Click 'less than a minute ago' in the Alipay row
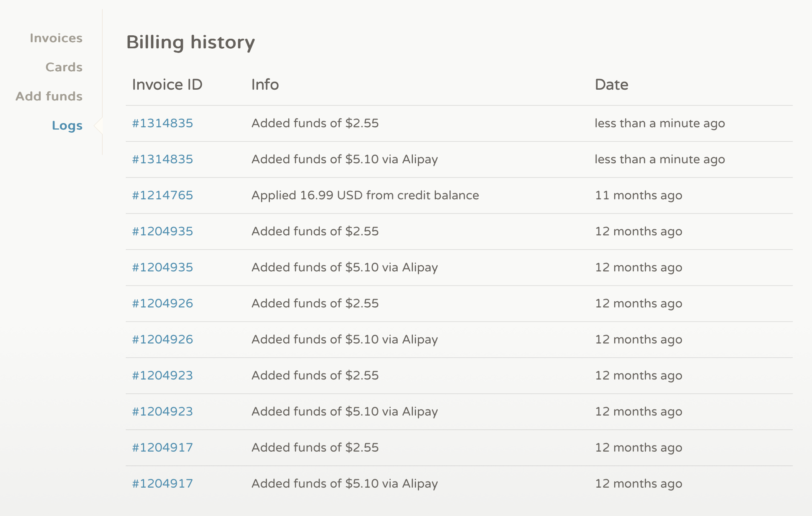Viewport: 812px width, 516px height. coord(660,159)
